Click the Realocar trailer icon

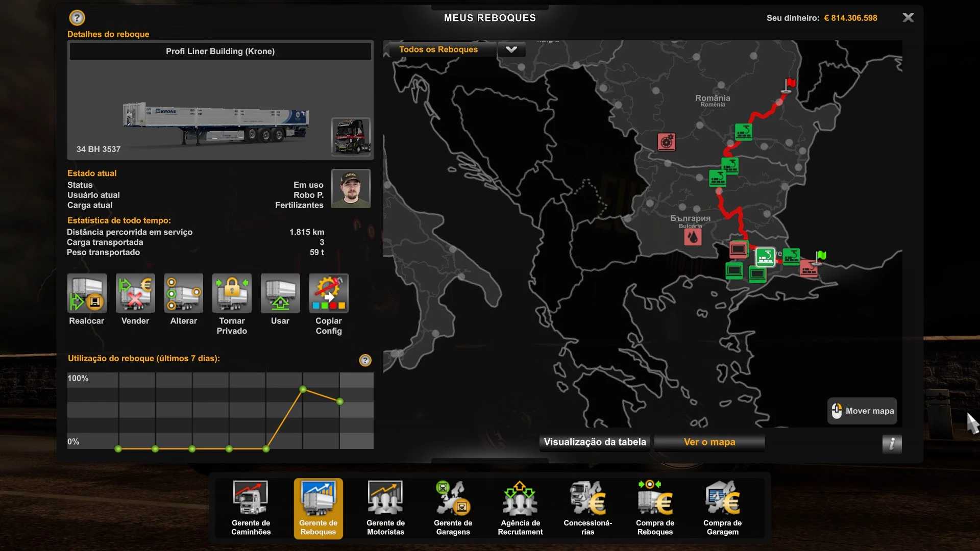87,293
